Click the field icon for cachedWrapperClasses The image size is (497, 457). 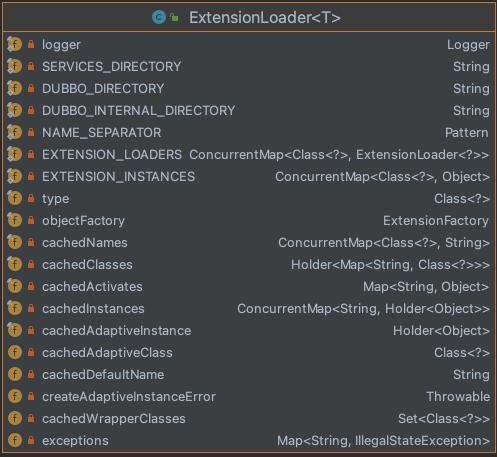(14, 418)
